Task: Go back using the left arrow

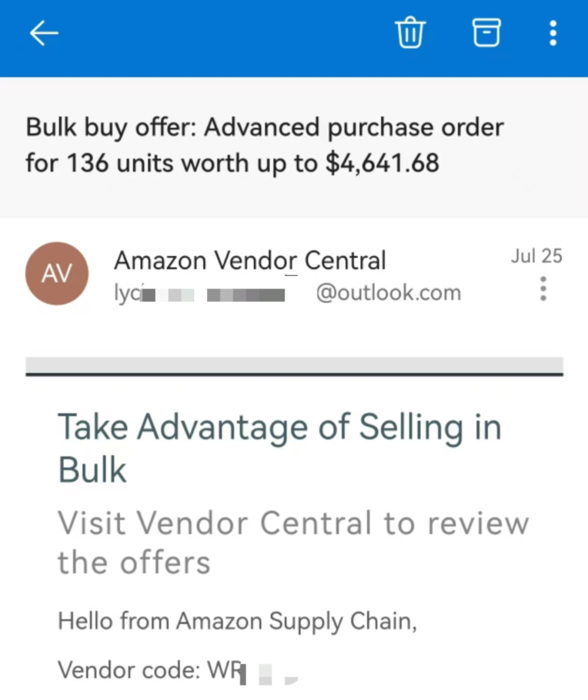Action: (44, 33)
